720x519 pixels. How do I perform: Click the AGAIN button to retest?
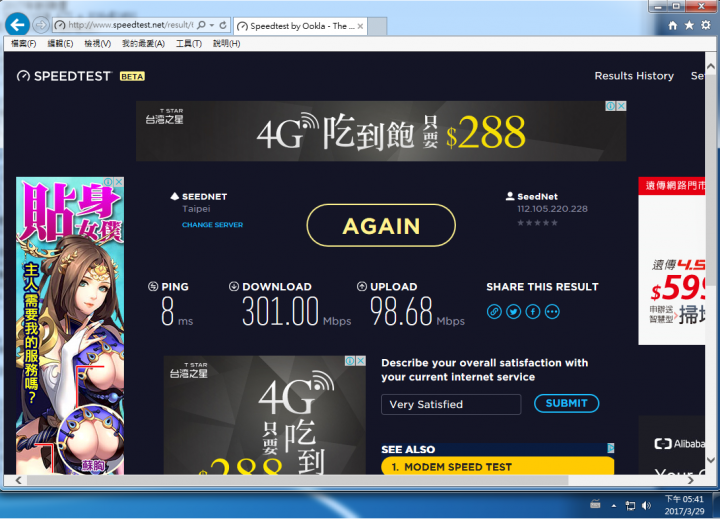(381, 226)
